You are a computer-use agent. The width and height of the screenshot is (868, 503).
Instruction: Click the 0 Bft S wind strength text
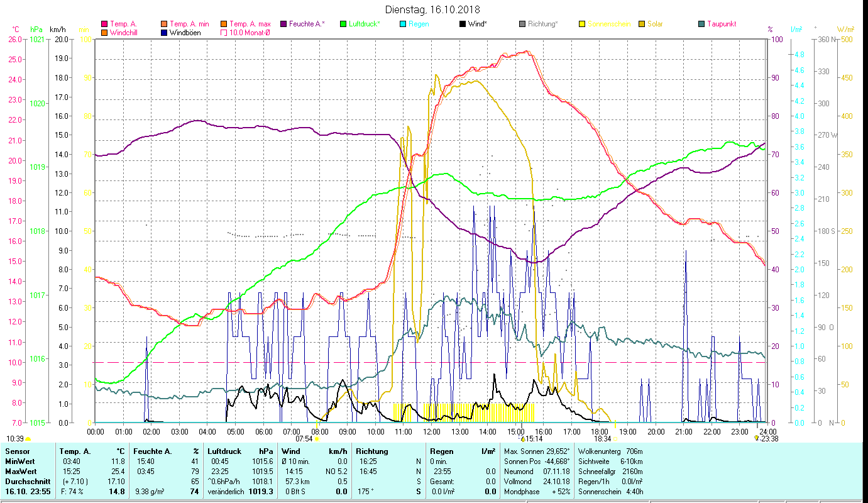[x=295, y=491]
